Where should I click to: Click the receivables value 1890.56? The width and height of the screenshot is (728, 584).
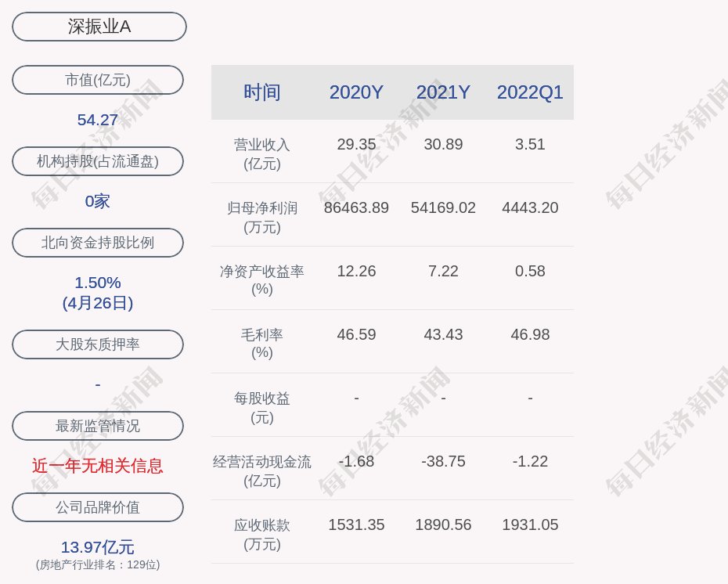click(x=443, y=525)
